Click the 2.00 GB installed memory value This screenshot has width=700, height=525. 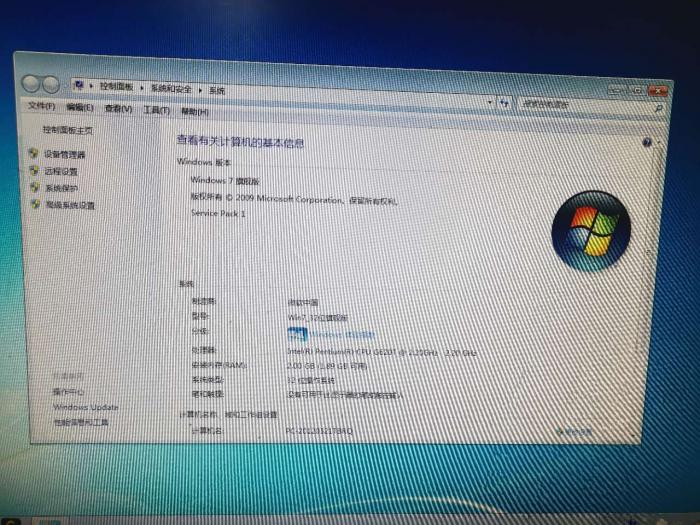(327, 366)
